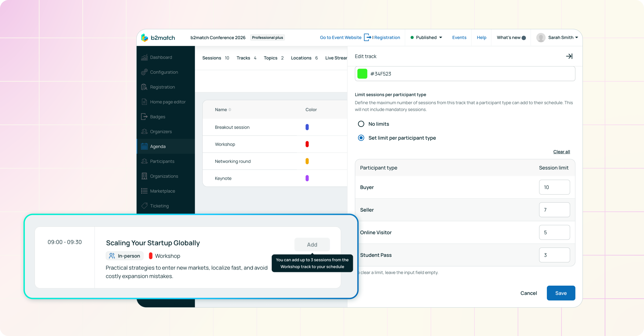Viewport: 644px width, 336px height.
Task: Cancel editing the track
Action: [529, 293]
